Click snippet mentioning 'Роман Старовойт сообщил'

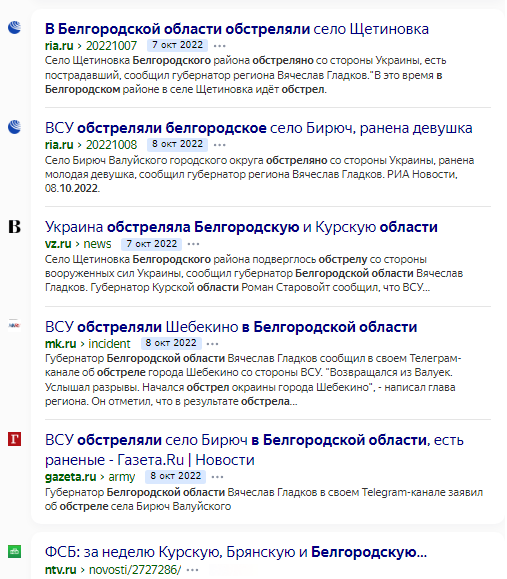pyautogui.click(x=254, y=273)
